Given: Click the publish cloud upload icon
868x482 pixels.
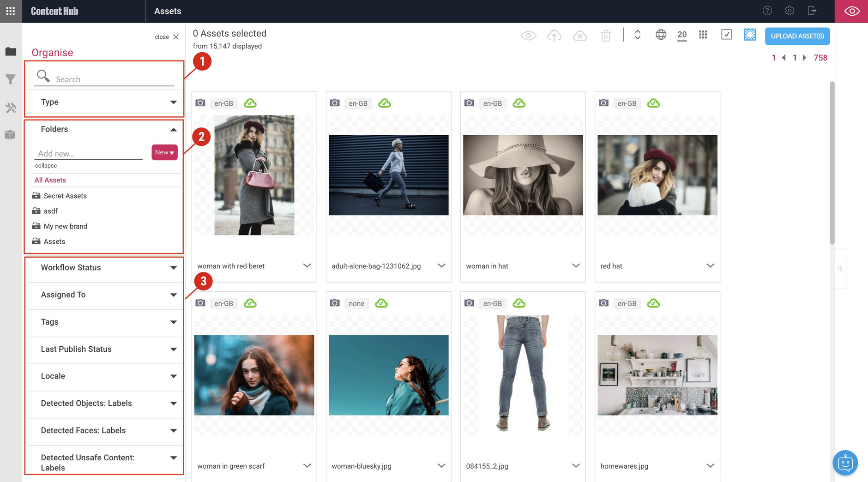Looking at the screenshot, I should click(554, 36).
